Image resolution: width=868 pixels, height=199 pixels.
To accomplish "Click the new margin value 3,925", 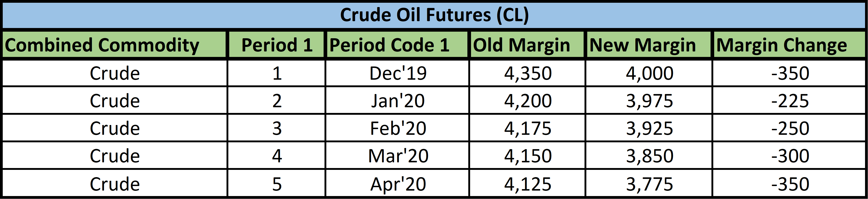I will click(649, 129).
